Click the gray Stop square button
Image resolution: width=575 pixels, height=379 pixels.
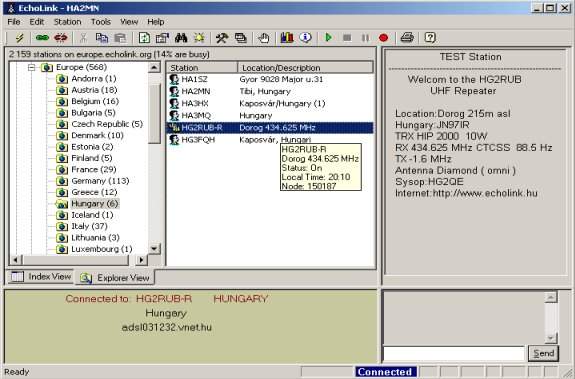(347, 38)
